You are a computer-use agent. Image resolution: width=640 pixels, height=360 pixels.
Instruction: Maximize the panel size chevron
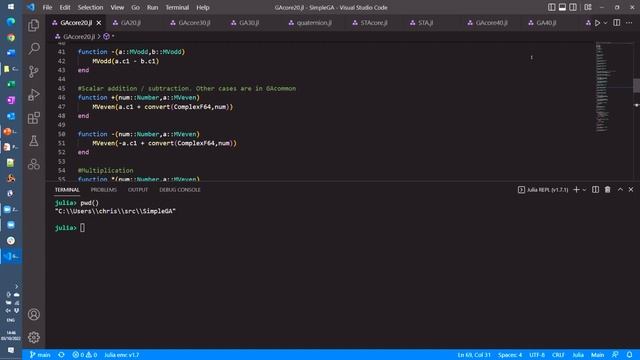[x=620, y=190]
